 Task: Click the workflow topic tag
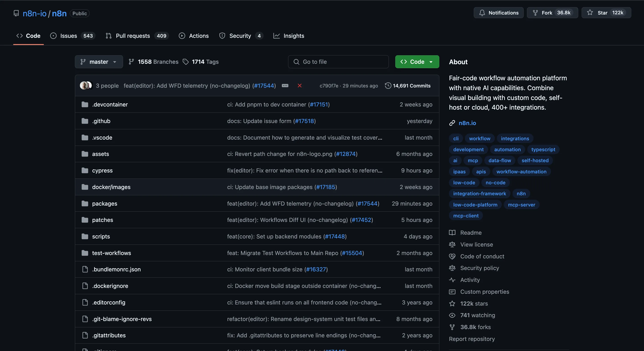(x=480, y=138)
